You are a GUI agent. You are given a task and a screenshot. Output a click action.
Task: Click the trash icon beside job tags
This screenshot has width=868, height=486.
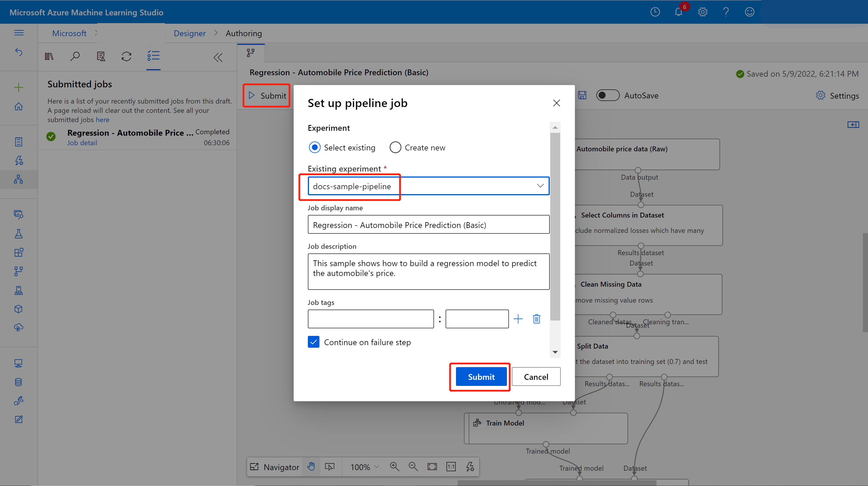pyautogui.click(x=536, y=319)
